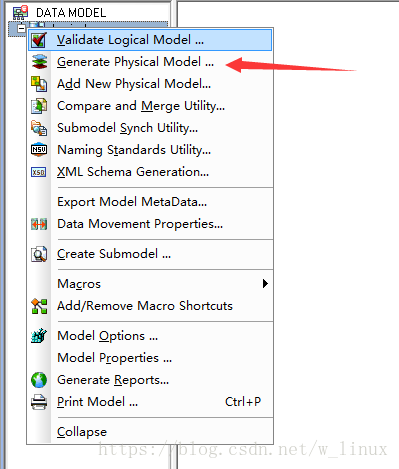Click the Validate Logical Model checkmark icon
The height and width of the screenshot is (469, 399).
click(x=39, y=40)
